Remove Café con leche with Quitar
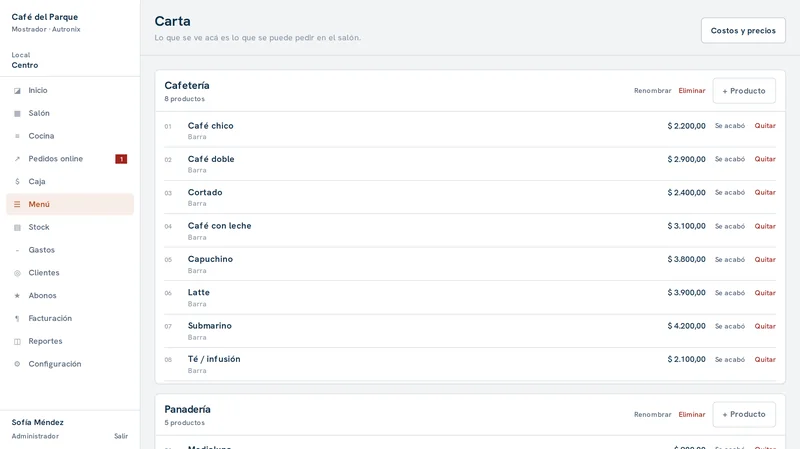The width and height of the screenshot is (800, 449). pos(765,226)
